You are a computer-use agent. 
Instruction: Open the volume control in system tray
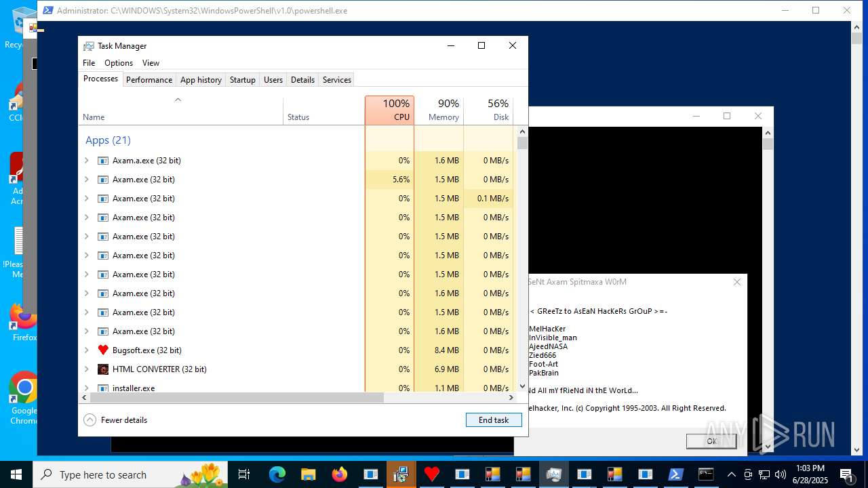[x=780, y=474]
